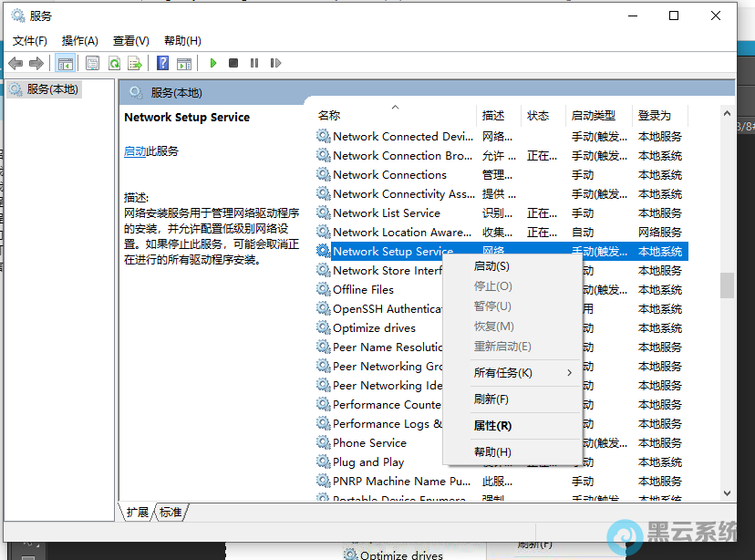The width and height of the screenshot is (755, 560).
Task: Click the Back arrow toolbar icon
Action: point(16,63)
